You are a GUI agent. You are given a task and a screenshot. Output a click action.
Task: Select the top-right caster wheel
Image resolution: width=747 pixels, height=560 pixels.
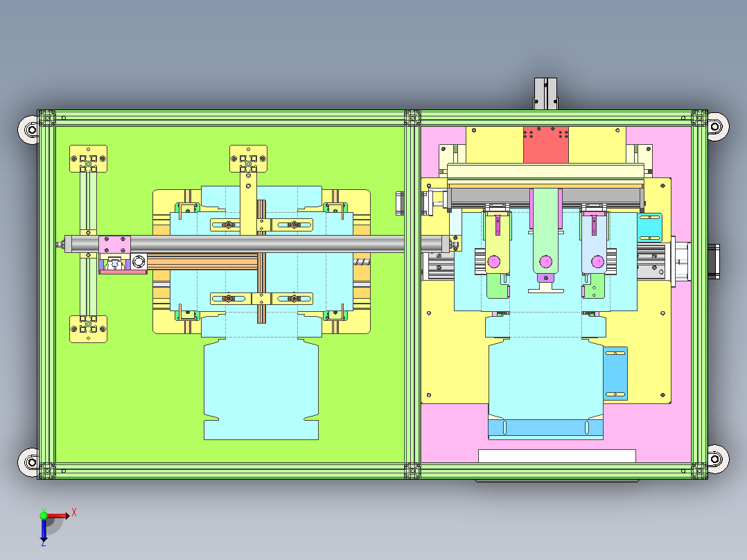pos(717,126)
